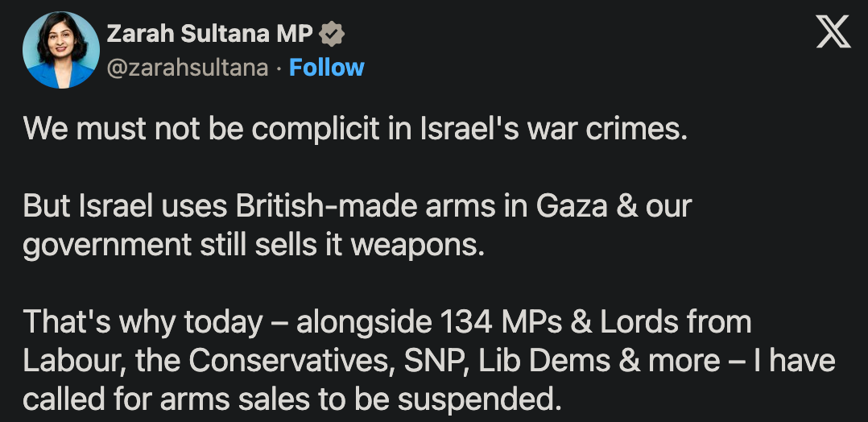Open Zarah Sultana's profile picture

click(x=60, y=50)
